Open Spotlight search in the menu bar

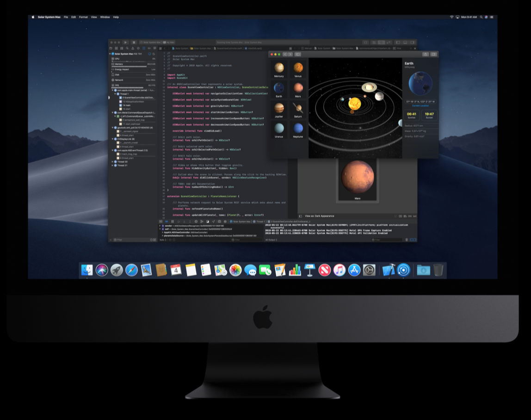pos(481,17)
